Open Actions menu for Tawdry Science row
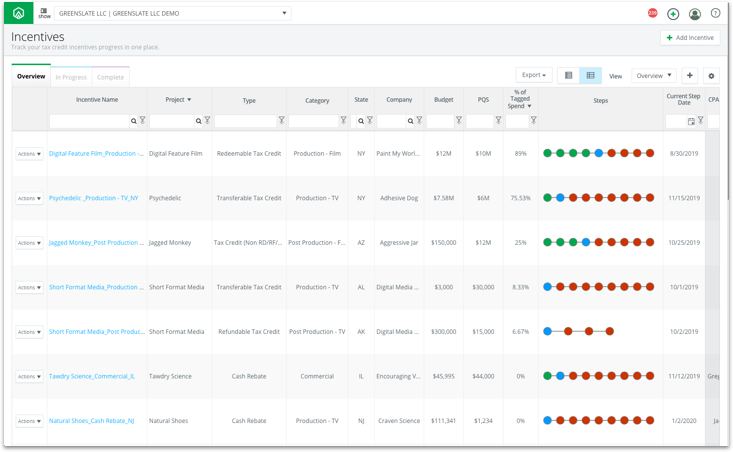The height and width of the screenshot is (452, 733). click(x=29, y=376)
